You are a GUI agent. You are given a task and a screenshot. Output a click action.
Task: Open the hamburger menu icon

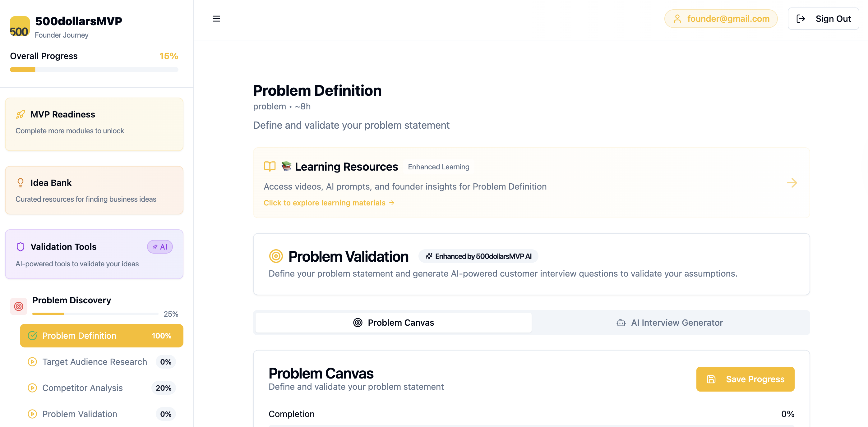coord(216,19)
